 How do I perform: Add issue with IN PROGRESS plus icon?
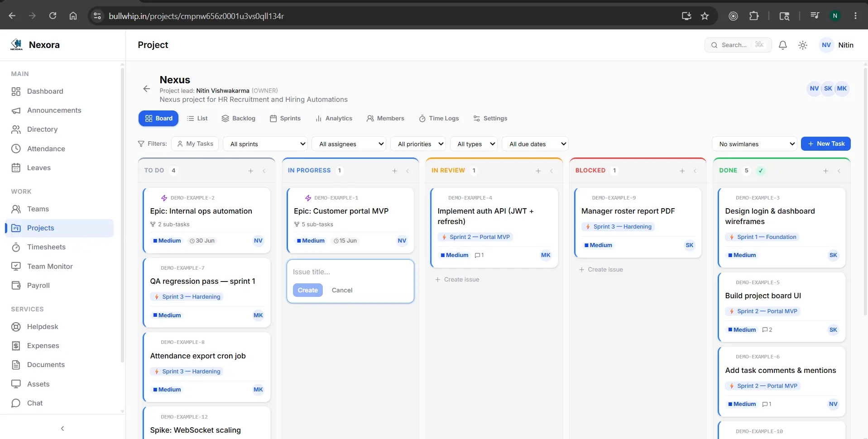(x=394, y=171)
